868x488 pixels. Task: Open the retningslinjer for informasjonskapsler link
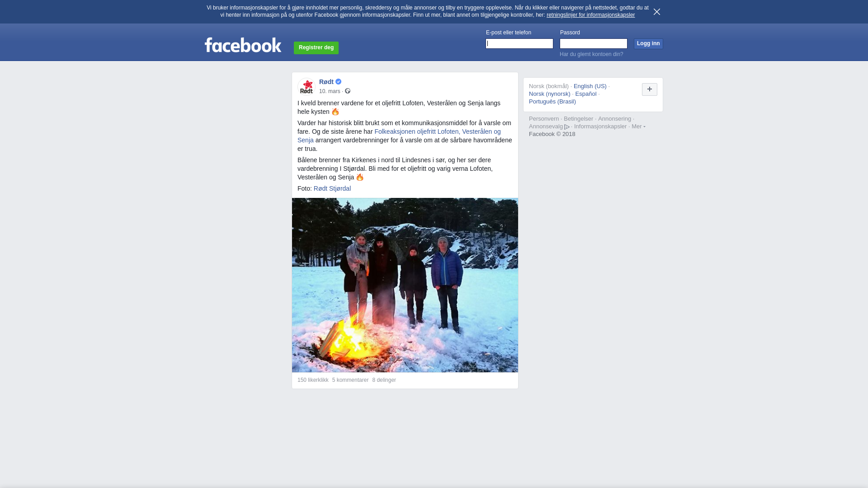590,15
